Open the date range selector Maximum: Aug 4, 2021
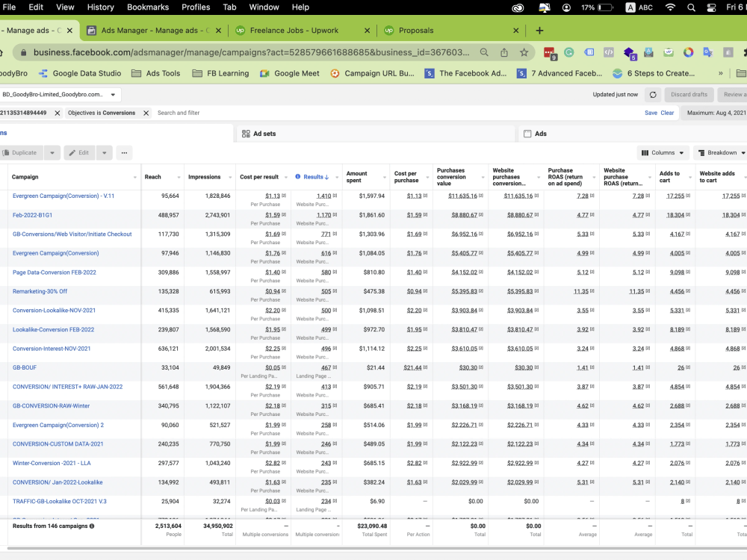747x560 pixels. (x=714, y=113)
